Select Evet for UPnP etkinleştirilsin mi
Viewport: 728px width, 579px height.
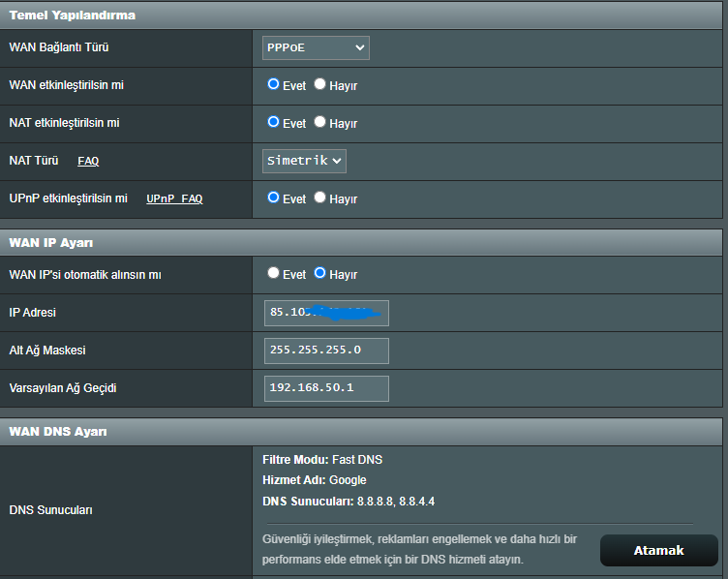click(273, 198)
